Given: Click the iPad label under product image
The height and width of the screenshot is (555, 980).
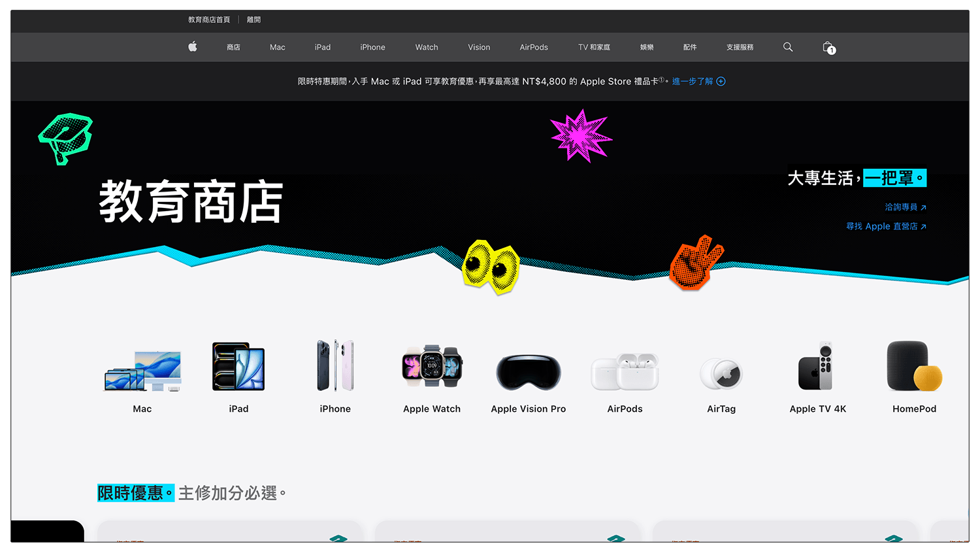Looking at the screenshot, I should (x=238, y=409).
